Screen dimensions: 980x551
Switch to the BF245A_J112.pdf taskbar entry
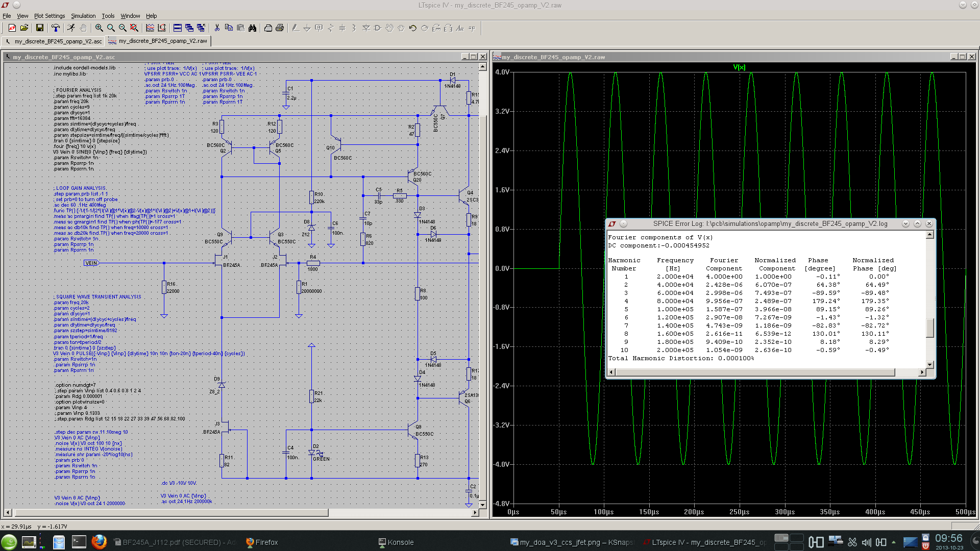175,542
